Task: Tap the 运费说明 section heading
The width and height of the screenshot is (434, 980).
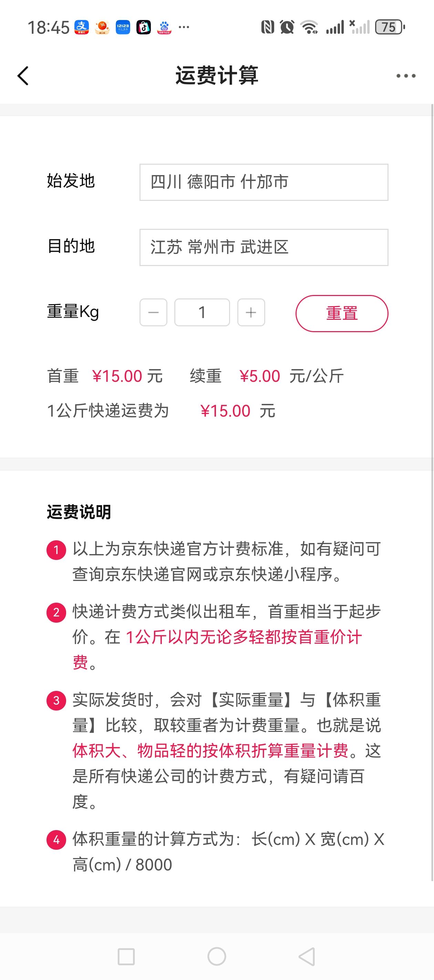Action: point(79,512)
